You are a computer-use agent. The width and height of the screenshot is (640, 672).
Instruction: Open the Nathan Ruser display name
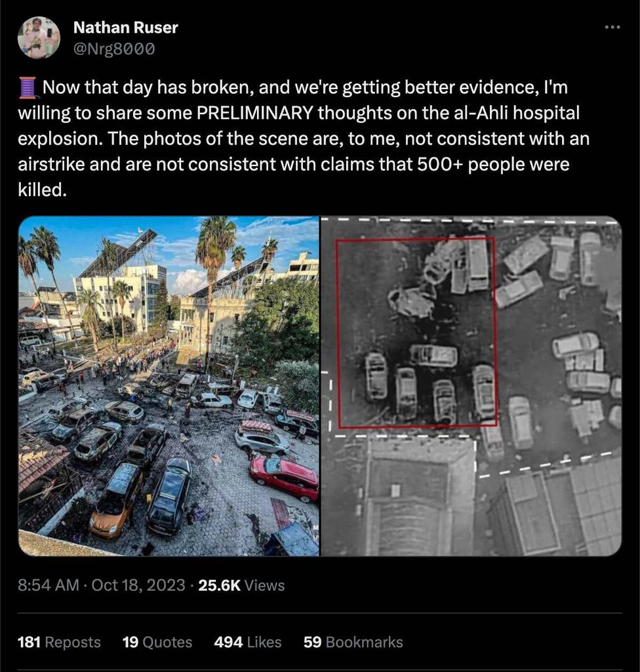(125, 28)
